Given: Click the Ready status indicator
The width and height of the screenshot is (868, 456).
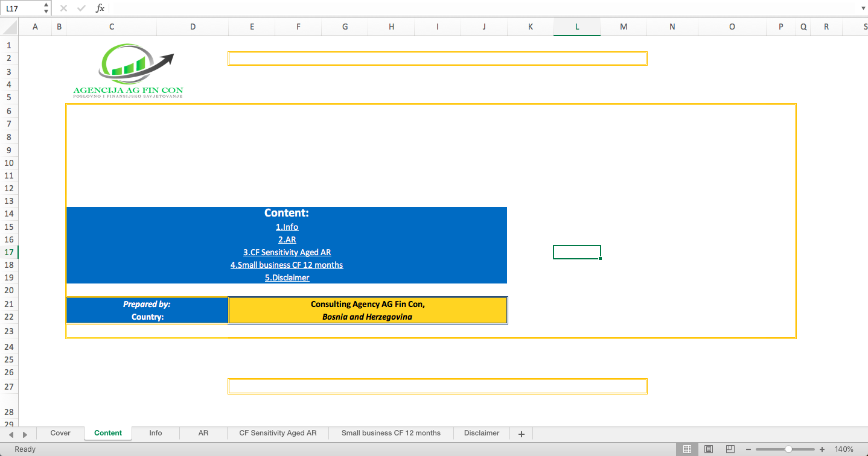Looking at the screenshot, I should 25,449.
